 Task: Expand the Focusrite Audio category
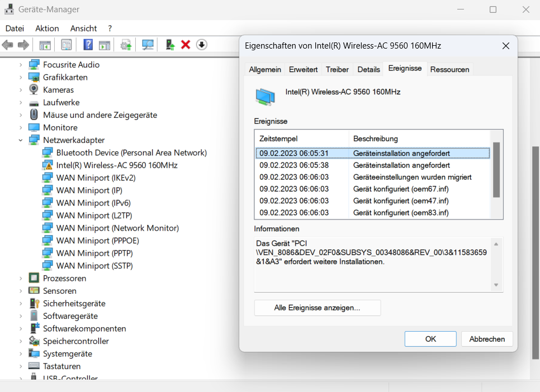click(x=21, y=65)
